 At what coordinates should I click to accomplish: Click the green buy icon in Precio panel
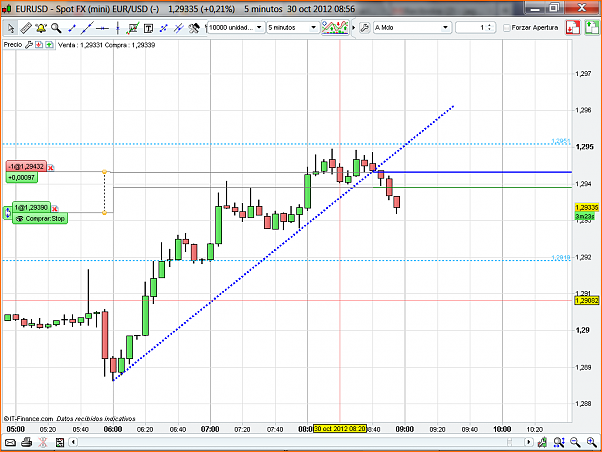[49, 45]
